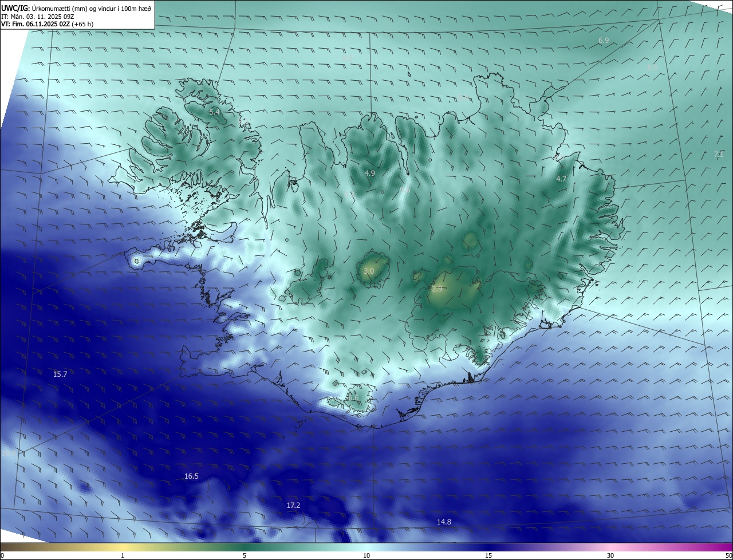Click the 5.4 value in the Westfjords
The height and width of the screenshot is (560, 733).
pos(214,112)
